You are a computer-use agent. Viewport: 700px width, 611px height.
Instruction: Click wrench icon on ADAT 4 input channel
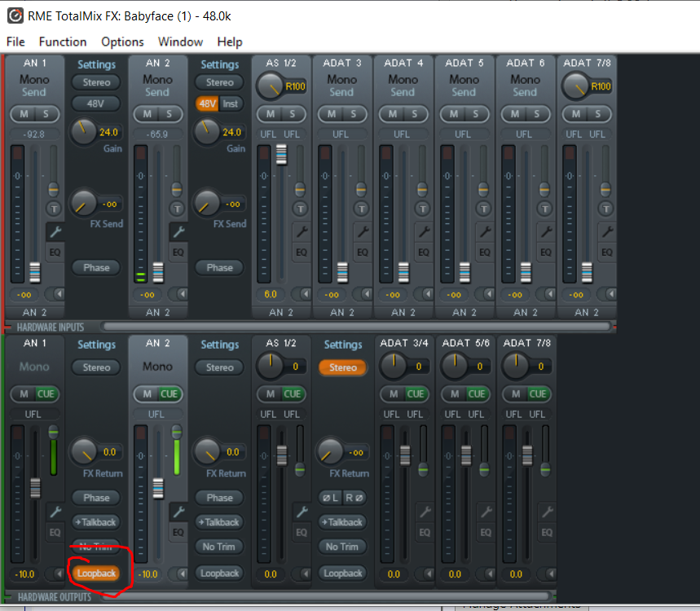pyautogui.click(x=424, y=231)
